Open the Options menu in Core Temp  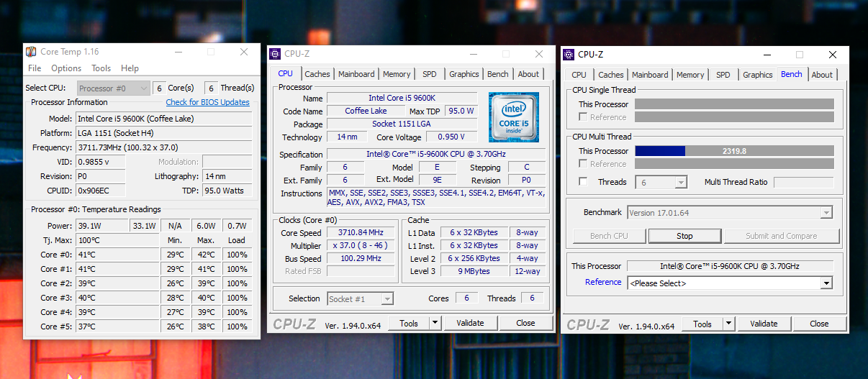[66, 68]
